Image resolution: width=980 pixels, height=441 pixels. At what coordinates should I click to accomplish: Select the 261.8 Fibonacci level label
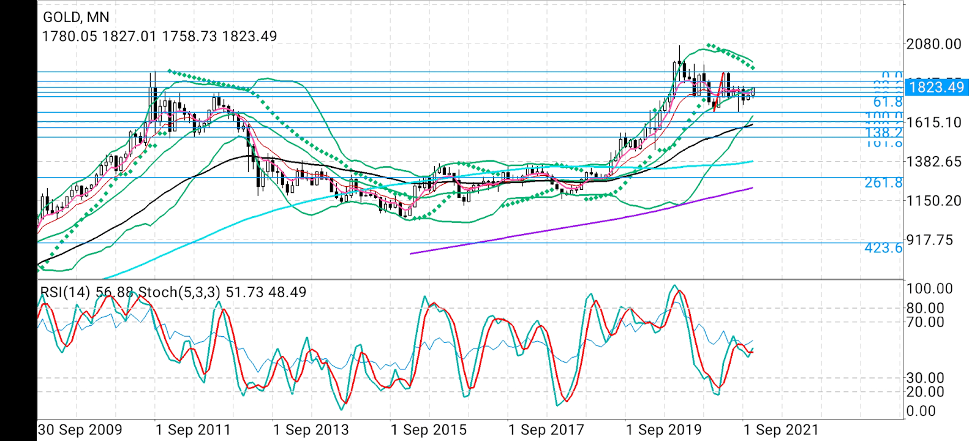(884, 183)
